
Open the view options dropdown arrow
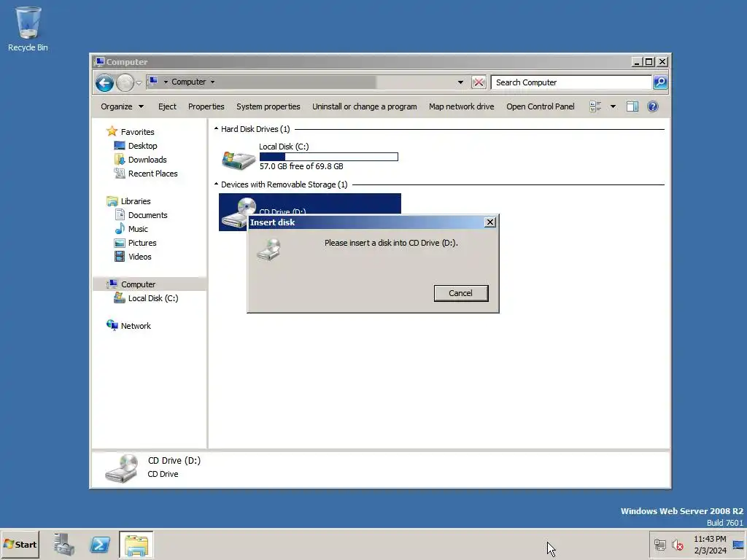pos(613,106)
